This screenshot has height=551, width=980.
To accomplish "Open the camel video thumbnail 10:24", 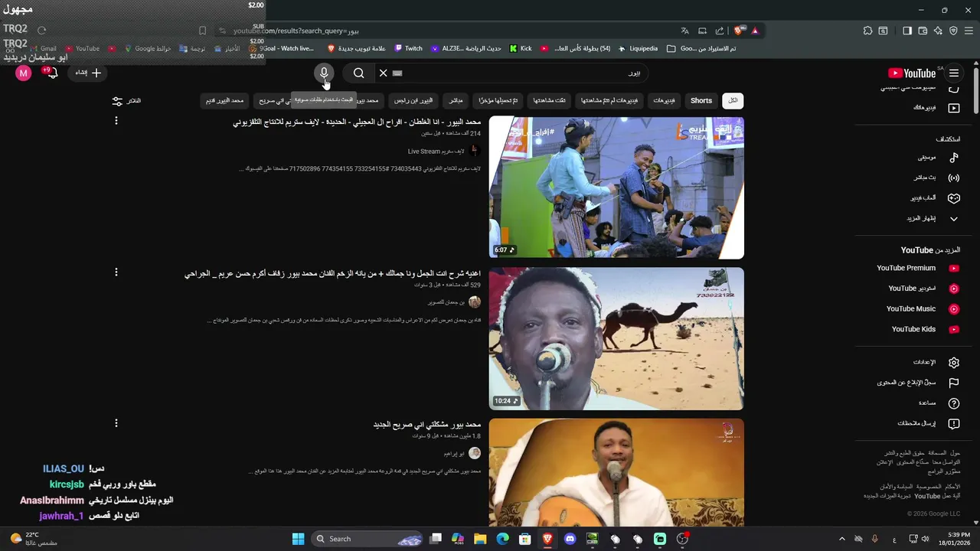I will tap(616, 338).
